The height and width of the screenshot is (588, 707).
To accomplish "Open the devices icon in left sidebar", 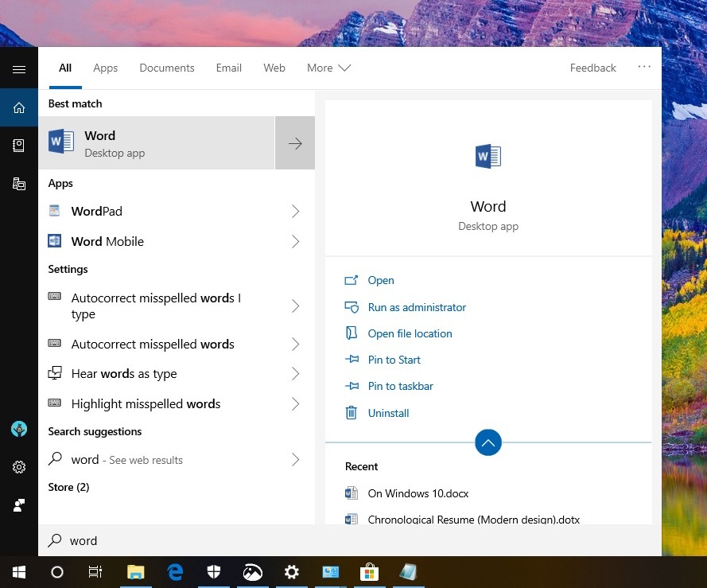I will click(x=19, y=184).
